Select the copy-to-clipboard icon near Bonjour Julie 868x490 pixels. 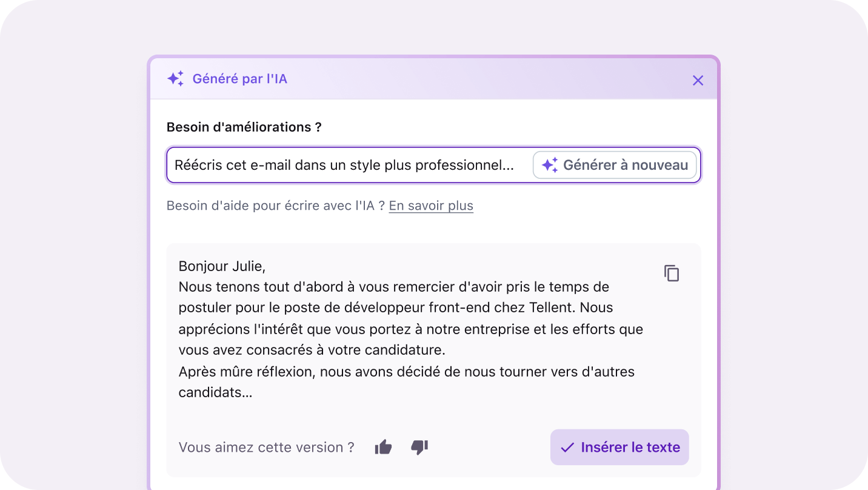point(671,274)
